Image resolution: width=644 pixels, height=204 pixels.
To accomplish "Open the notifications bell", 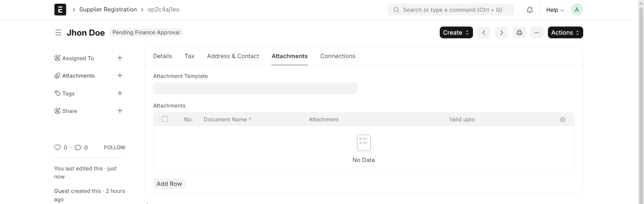I will pos(530,10).
